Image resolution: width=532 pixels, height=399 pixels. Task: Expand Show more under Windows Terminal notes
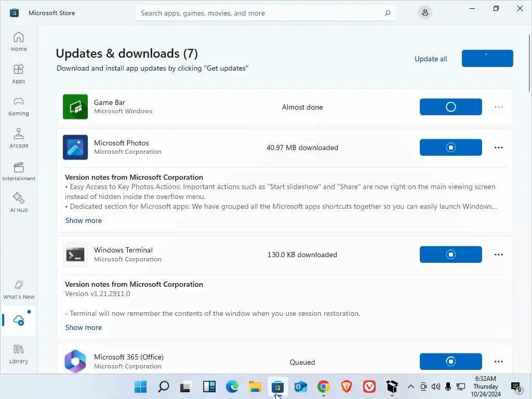pyautogui.click(x=84, y=327)
